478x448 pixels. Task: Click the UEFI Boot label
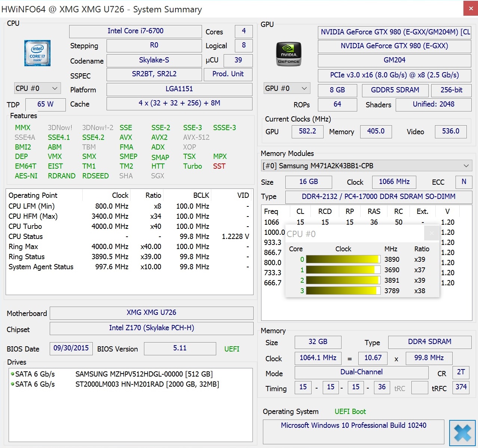[x=350, y=412]
